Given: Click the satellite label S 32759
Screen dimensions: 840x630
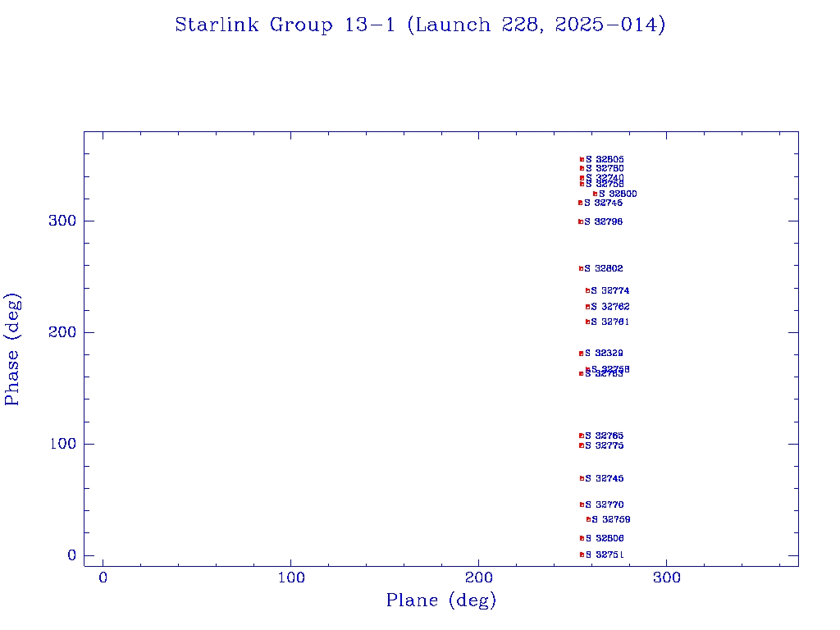Looking at the screenshot, I should tap(610, 519).
